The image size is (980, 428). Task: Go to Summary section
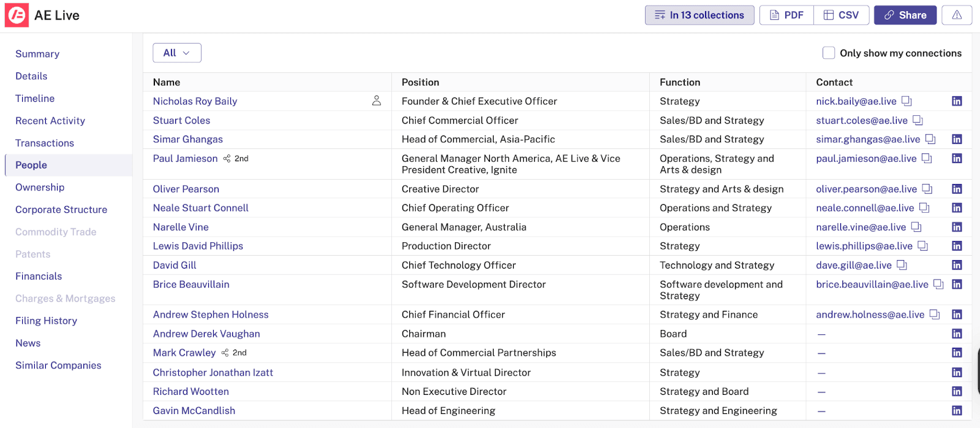37,54
